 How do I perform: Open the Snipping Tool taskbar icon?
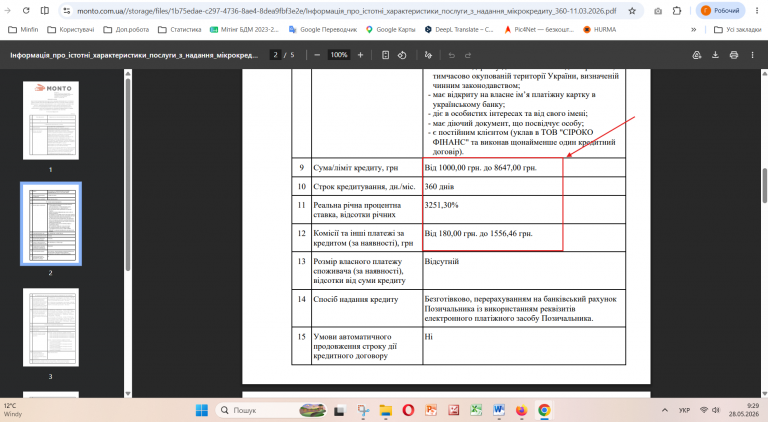pyautogui.click(x=363, y=410)
